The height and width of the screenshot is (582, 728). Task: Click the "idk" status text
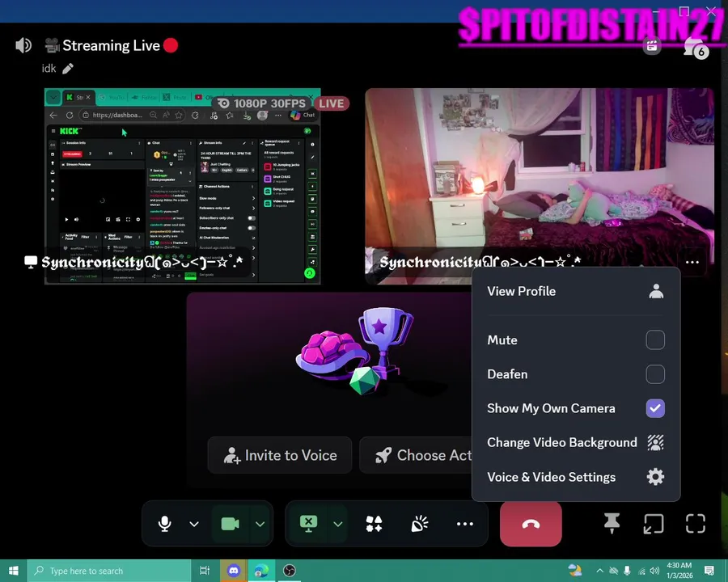coord(49,69)
